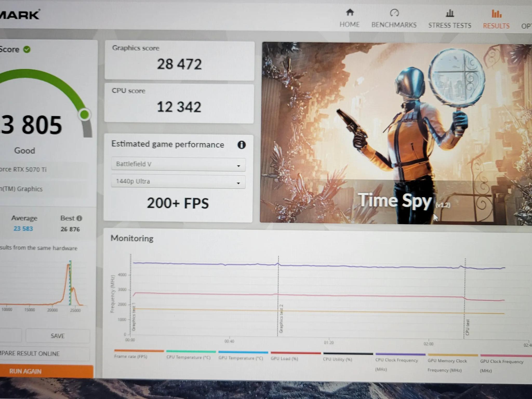Viewport: 532px width, 399px height.
Task: Toggle GPU Clock Frequency legend entry
Action: 506,364
